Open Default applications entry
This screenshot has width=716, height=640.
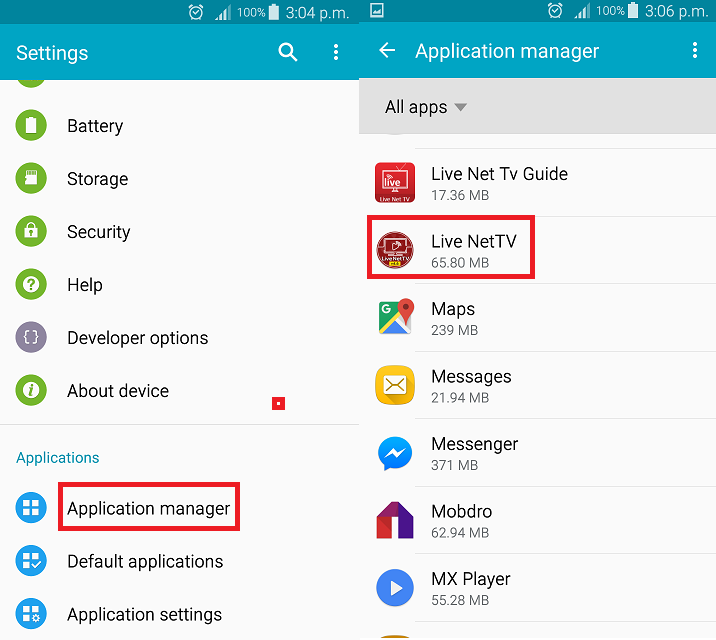click(x=179, y=561)
